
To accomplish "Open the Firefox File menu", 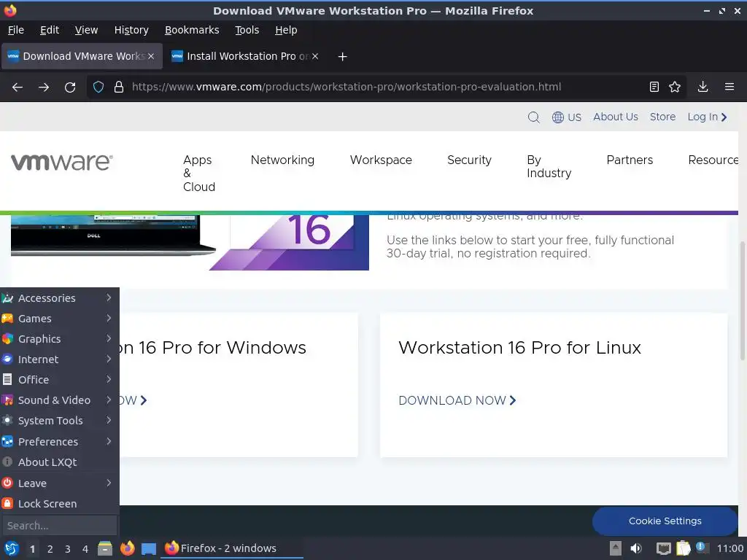I will point(16,30).
